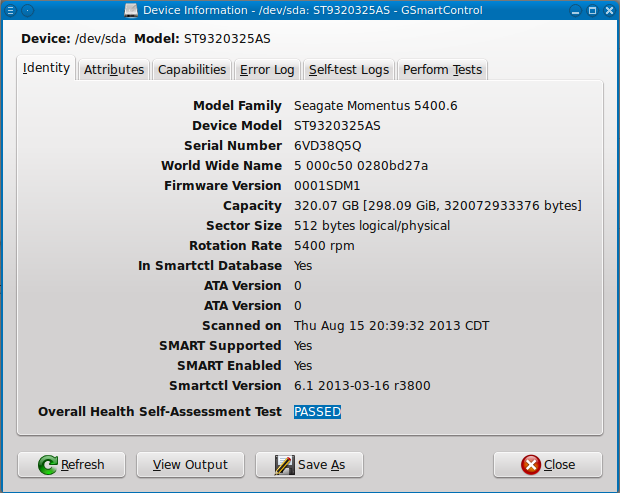620x493 pixels.
Task: Click the serial number 6VD38Q5Q
Action: tap(327, 146)
